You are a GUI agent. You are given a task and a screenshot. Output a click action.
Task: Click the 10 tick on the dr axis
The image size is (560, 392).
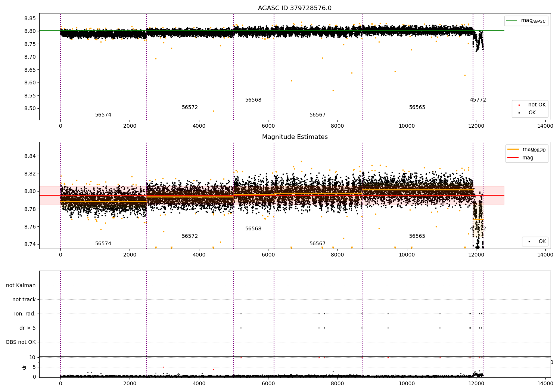[32, 357]
